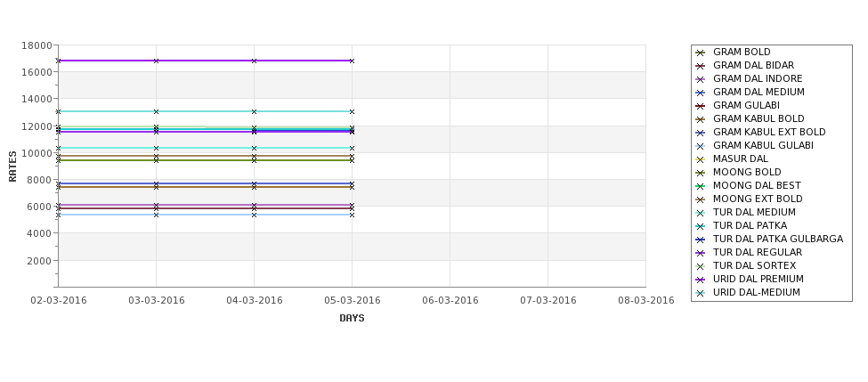Click the URID DAL PREMIUM legend marker
This screenshot has width=868, height=382.
701,280
